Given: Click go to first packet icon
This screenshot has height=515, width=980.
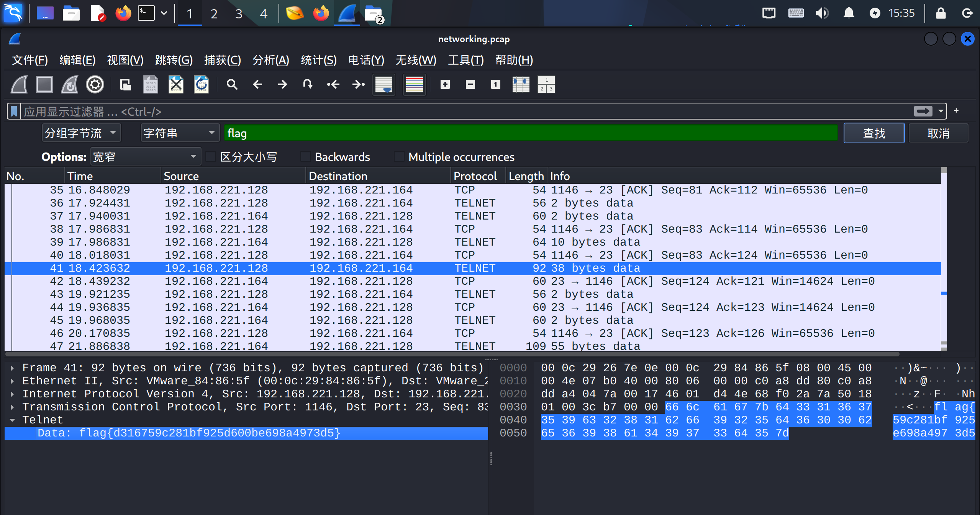Looking at the screenshot, I should click(333, 84).
